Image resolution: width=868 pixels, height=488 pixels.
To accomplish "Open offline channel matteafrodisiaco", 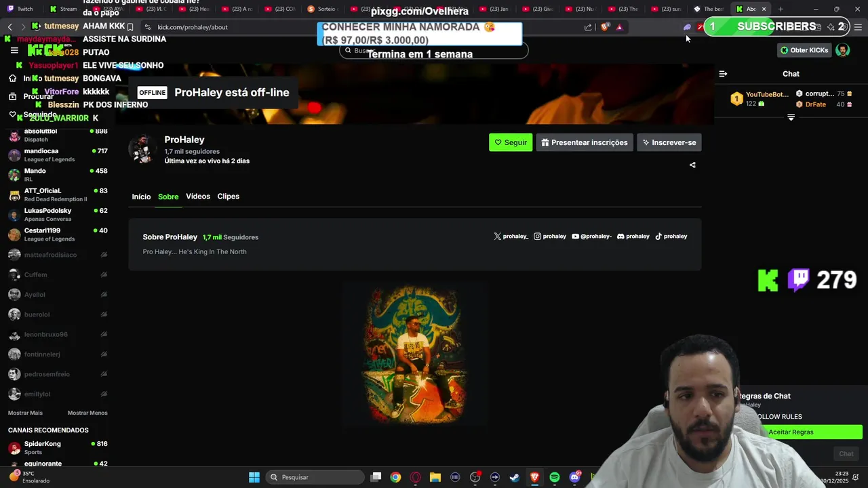I will click(x=58, y=255).
